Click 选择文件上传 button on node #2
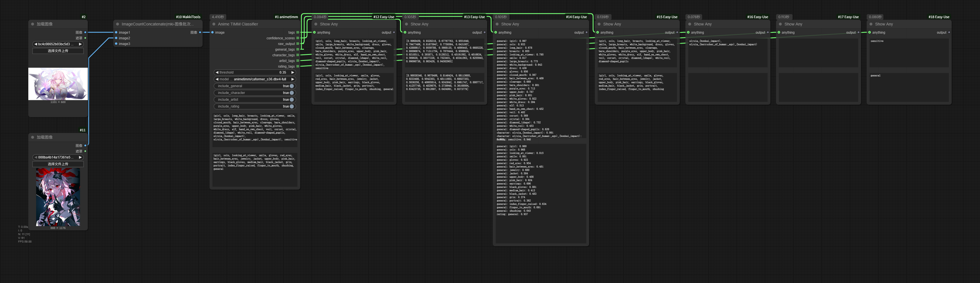Screen dimensions: 980x283 [58, 51]
